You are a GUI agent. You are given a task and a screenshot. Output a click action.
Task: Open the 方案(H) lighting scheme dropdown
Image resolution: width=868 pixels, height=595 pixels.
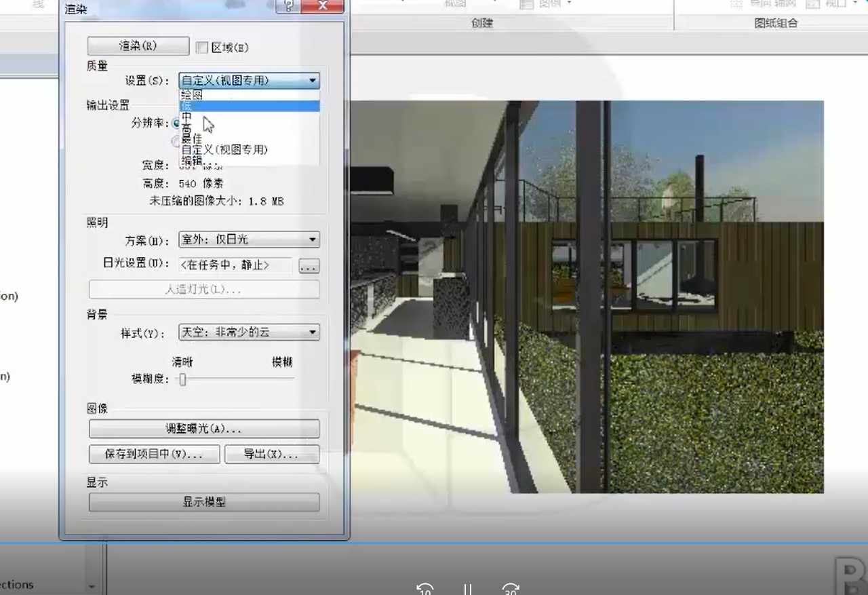[312, 239]
